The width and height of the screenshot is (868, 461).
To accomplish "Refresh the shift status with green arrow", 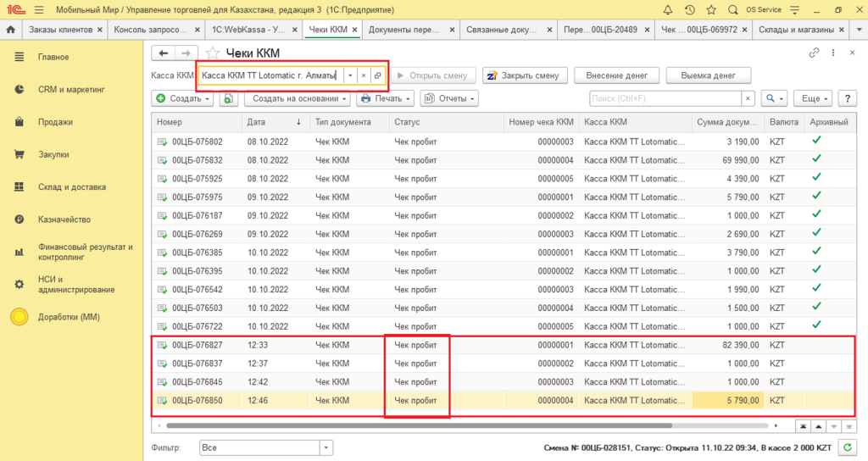I will [x=847, y=447].
